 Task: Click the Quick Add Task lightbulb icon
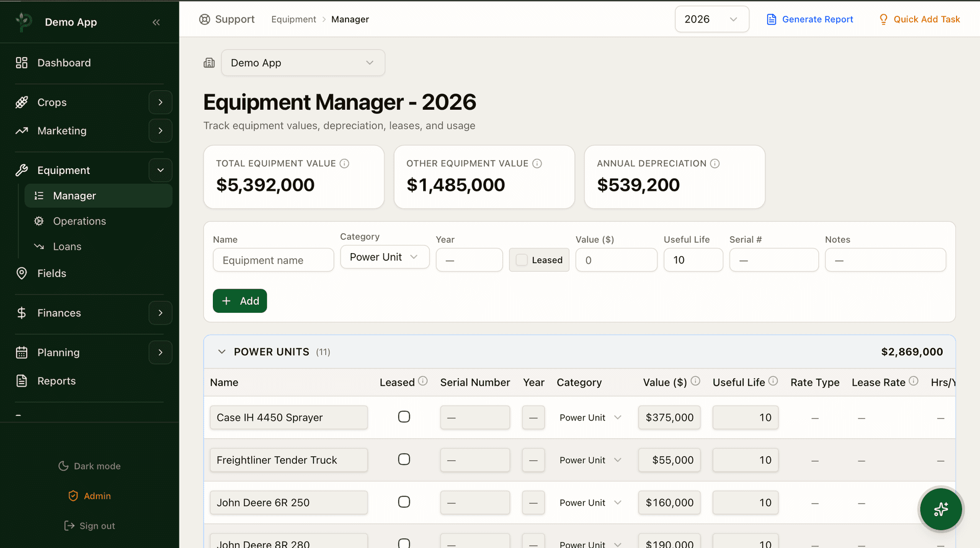[x=884, y=19]
